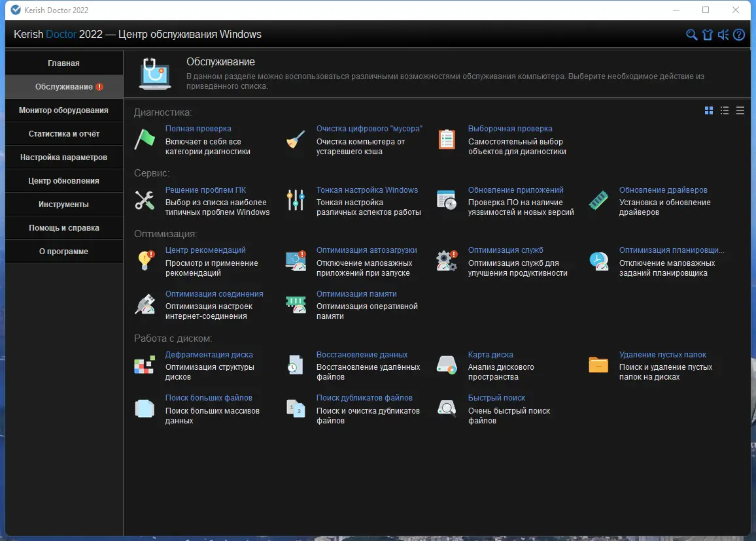
Task: Click the Обновление приложений window icon
Action: pos(447,200)
